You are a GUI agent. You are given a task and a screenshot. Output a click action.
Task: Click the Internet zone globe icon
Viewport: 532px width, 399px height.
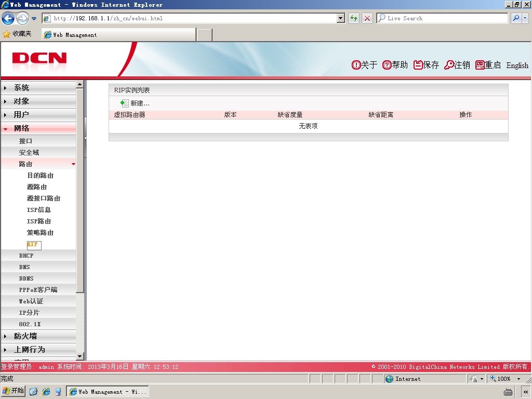pyautogui.click(x=390, y=379)
